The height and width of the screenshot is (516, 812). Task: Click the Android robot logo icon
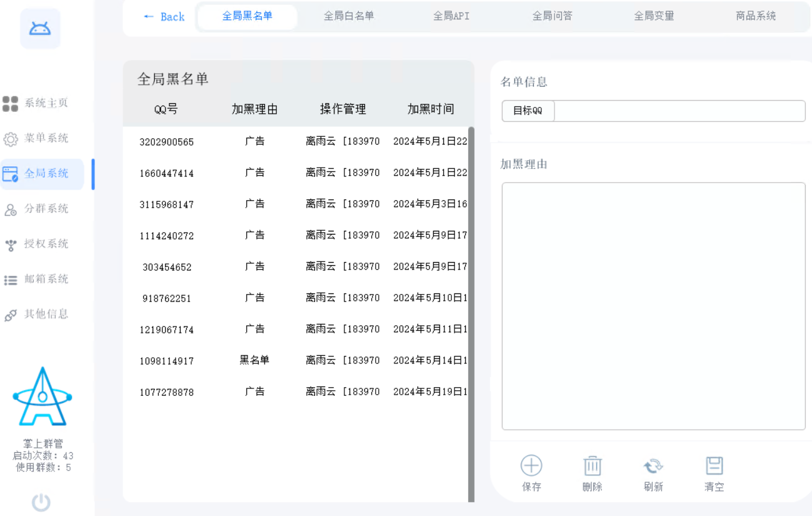(x=41, y=29)
